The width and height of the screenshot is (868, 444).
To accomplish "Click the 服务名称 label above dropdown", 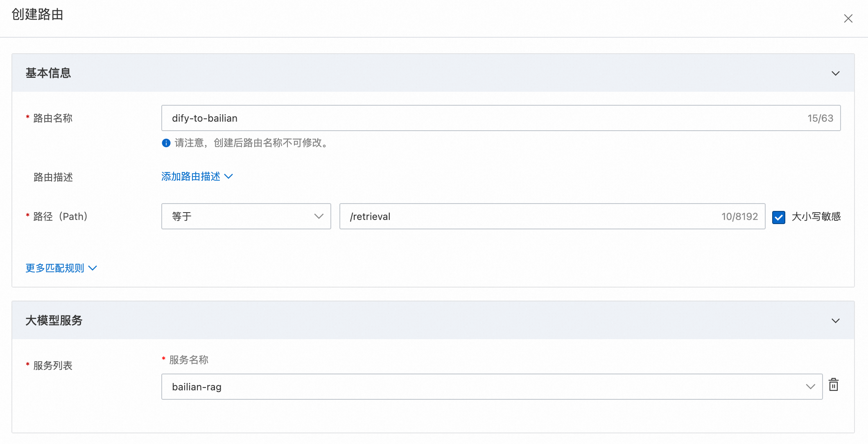I will tap(189, 360).
